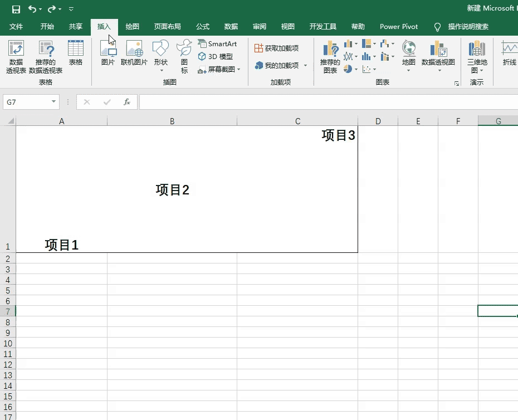
Task: Insert a 数据透视表 (PivotTable)
Action: (16, 56)
